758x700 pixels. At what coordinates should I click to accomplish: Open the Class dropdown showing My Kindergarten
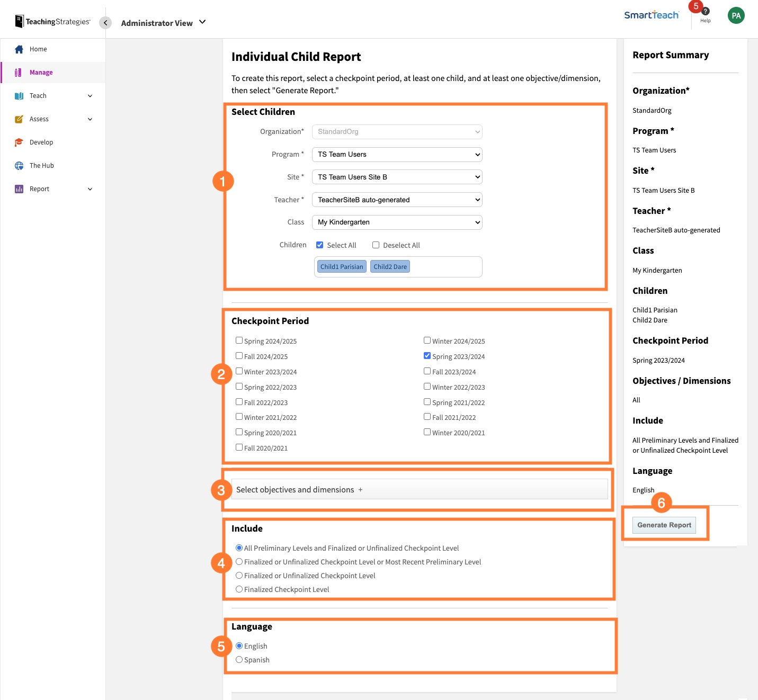coord(397,222)
